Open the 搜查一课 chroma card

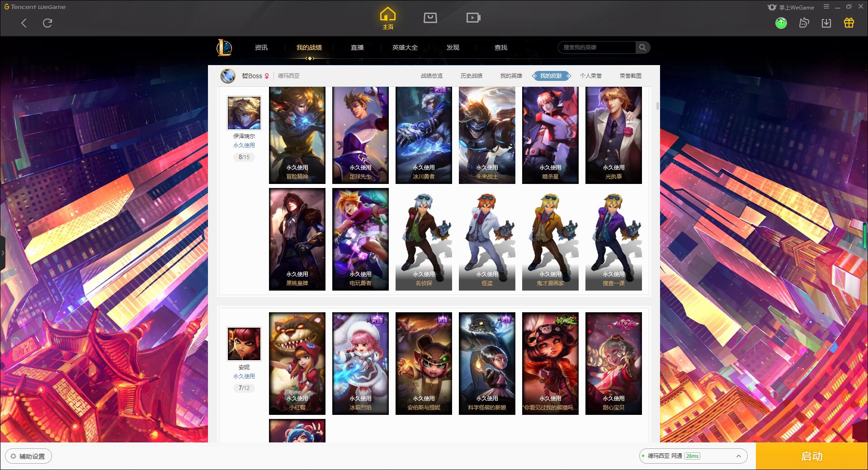point(613,239)
